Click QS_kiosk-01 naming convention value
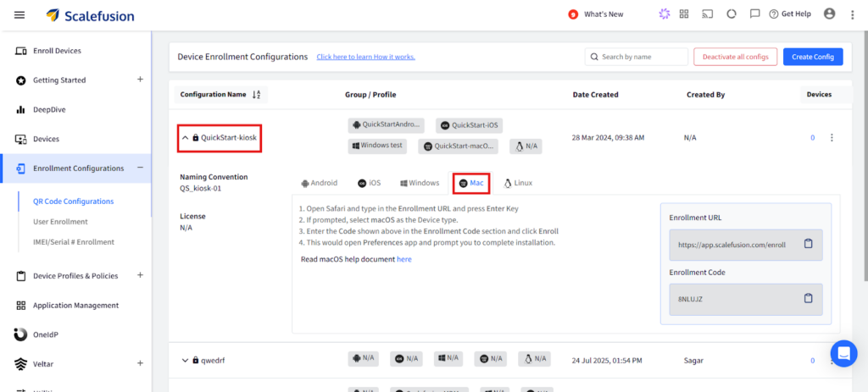Image resolution: width=868 pixels, height=392 pixels. click(x=201, y=189)
